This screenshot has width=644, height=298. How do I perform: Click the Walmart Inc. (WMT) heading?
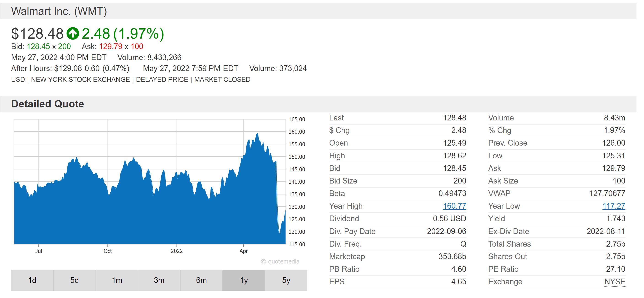point(59,11)
